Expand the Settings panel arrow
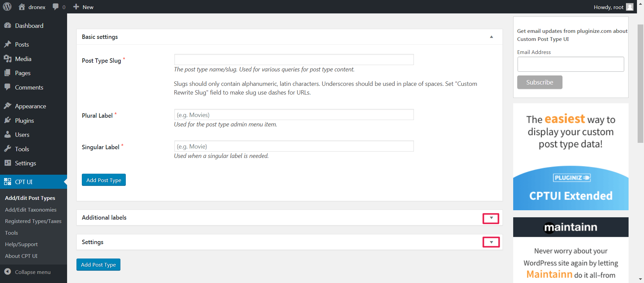 (491, 242)
